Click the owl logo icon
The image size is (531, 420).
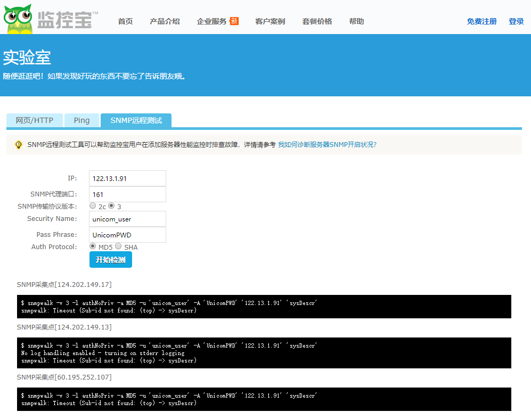[x=18, y=19]
